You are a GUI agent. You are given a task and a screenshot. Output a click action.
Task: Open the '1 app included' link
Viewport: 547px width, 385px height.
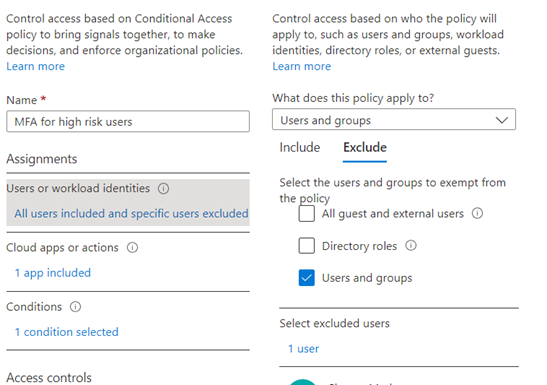pos(53,273)
